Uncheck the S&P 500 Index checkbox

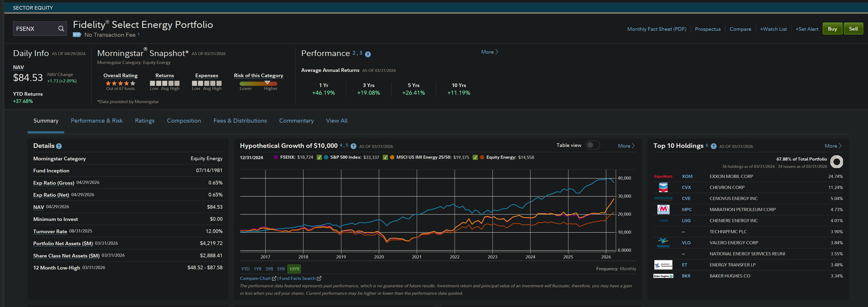point(319,157)
